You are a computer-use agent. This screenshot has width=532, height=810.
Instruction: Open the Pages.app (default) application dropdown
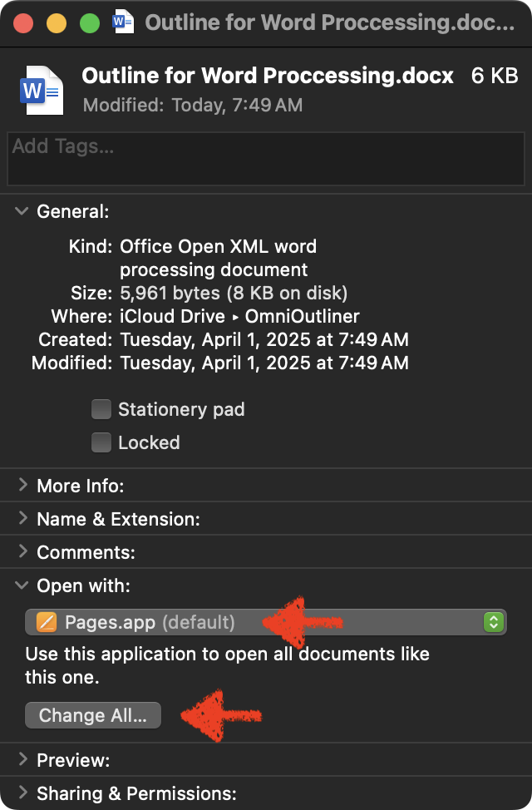tap(266, 622)
